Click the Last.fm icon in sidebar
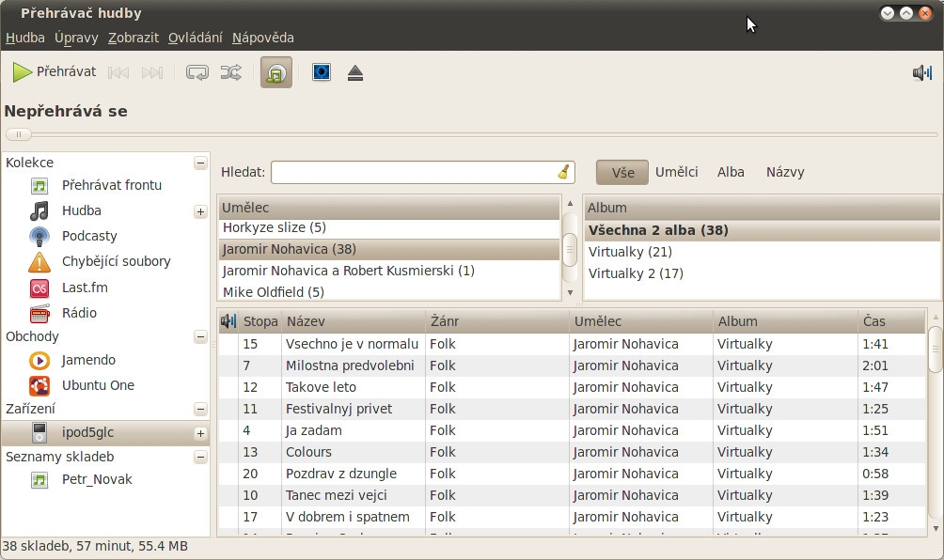The image size is (944, 560). click(x=39, y=288)
